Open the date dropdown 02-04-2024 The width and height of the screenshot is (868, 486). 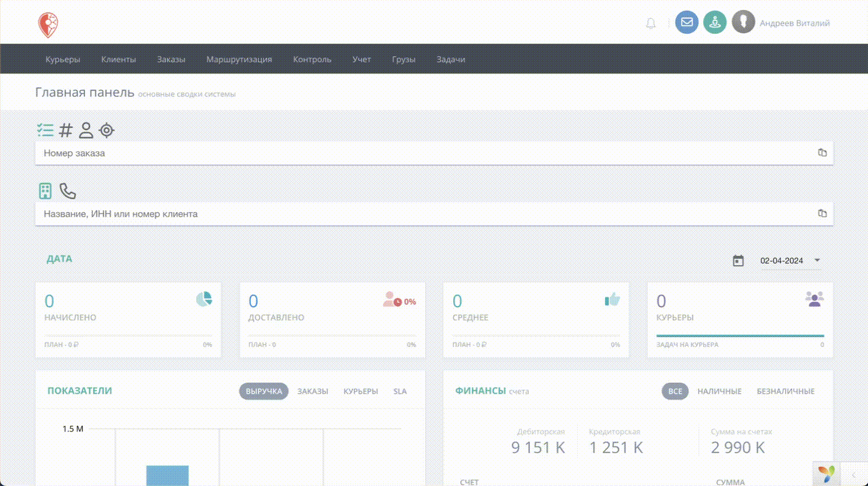[790, 261]
